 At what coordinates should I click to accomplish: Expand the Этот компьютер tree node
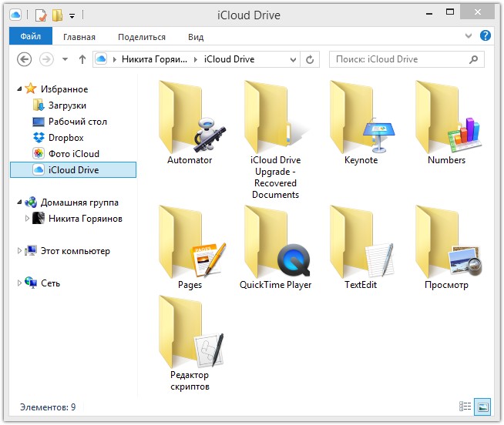19,250
